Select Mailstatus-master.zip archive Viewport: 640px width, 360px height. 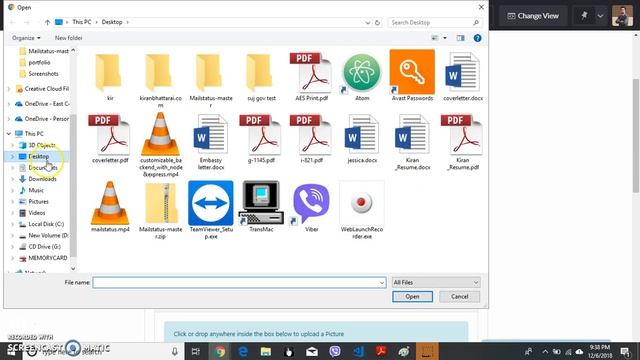160,211
